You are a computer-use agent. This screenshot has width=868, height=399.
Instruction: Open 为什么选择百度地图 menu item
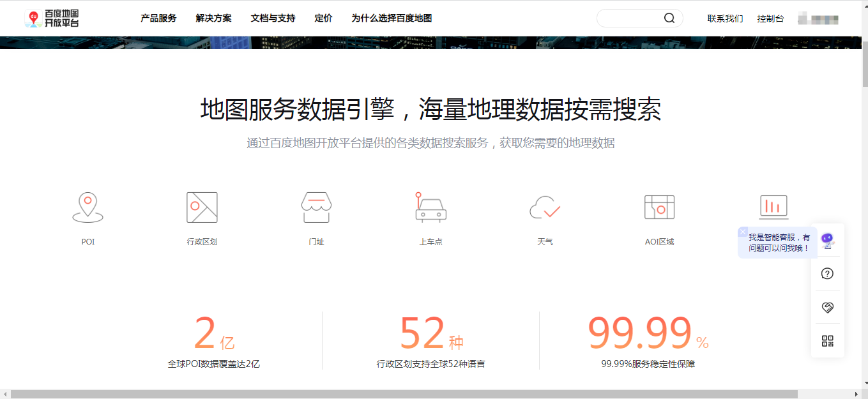pos(392,18)
